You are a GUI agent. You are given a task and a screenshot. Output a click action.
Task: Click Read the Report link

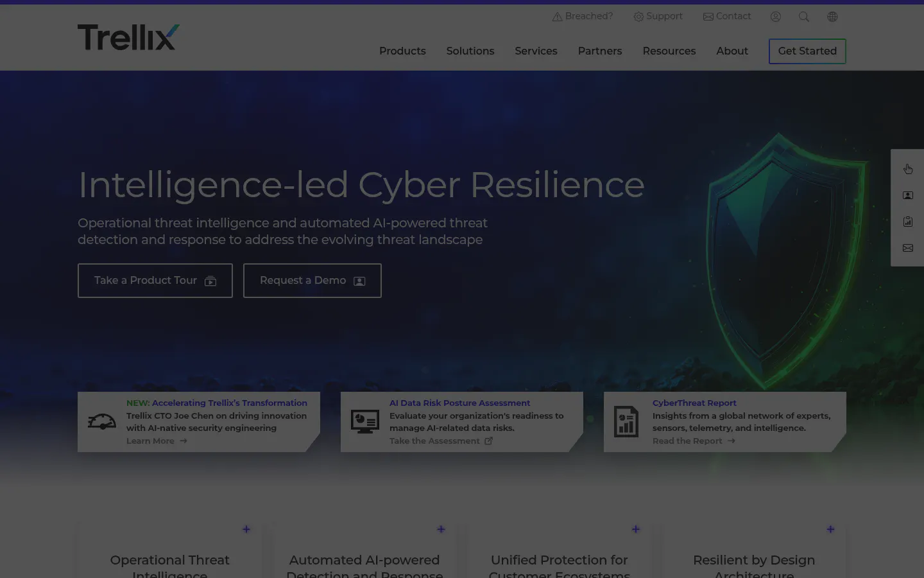[694, 441]
